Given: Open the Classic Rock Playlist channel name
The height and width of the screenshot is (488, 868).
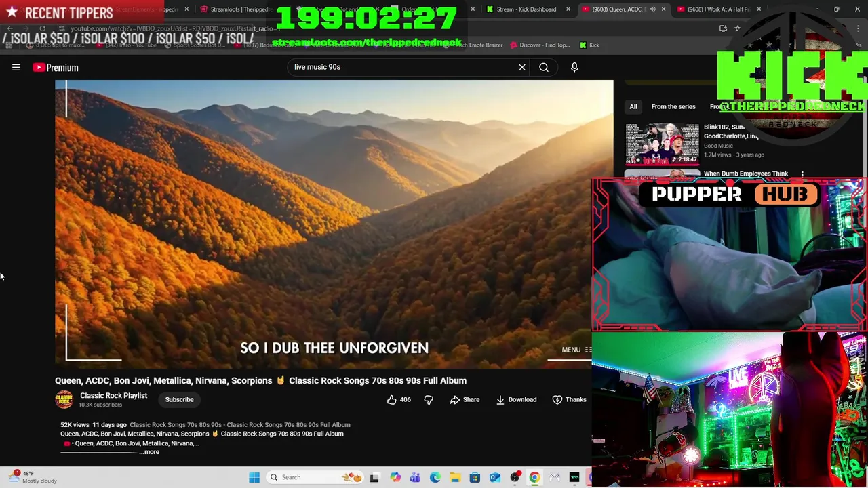Looking at the screenshot, I should click(x=113, y=396).
